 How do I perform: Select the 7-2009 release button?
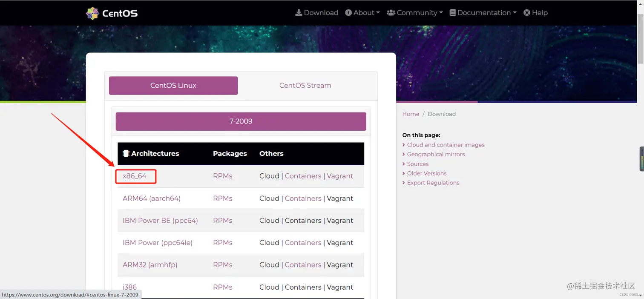click(241, 121)
